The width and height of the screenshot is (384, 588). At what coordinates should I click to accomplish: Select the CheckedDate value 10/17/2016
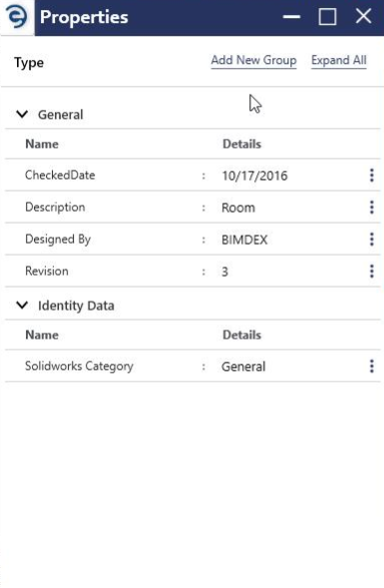point(254,176)
